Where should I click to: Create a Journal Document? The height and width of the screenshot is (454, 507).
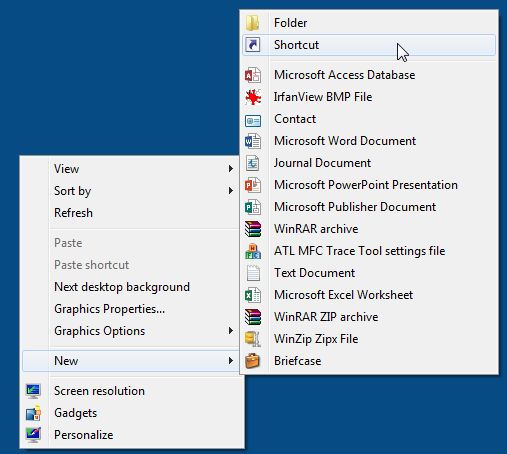369,163
